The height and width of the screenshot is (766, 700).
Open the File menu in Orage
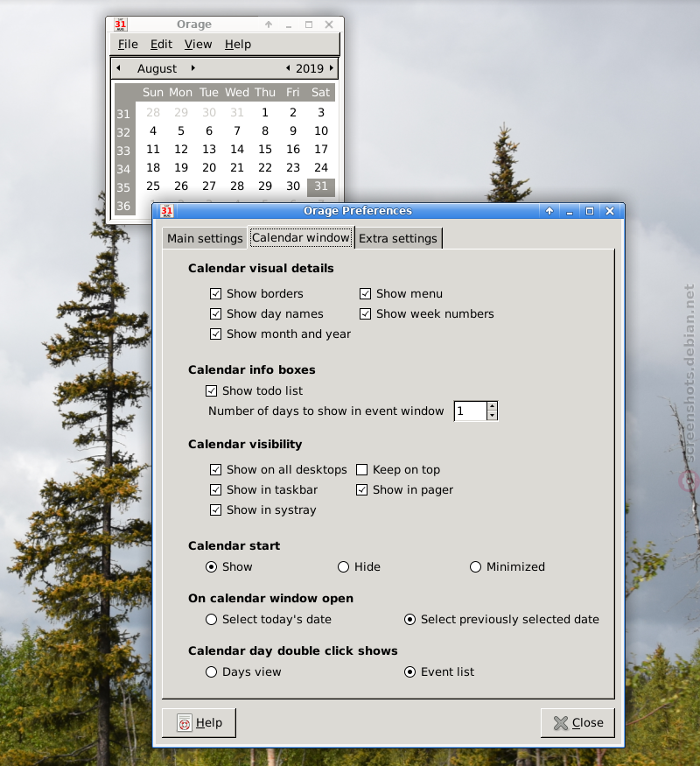pos(128,45)
